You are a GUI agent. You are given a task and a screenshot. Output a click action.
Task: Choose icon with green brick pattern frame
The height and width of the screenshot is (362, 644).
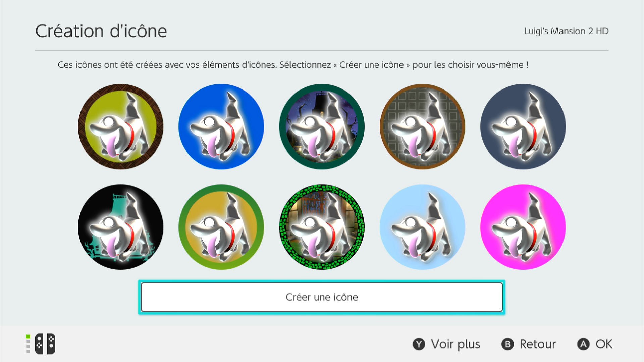coord(322,227)
